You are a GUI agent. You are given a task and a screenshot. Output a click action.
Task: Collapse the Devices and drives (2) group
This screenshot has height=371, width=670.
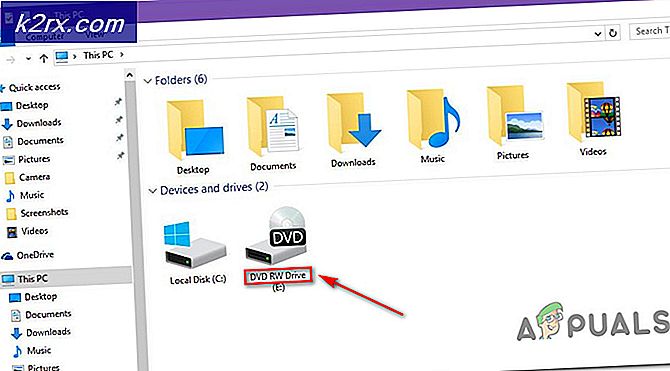tap(153, 191)
